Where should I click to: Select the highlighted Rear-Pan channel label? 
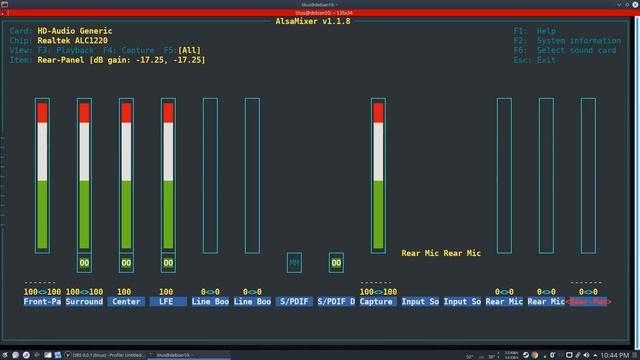click(588, 302)
